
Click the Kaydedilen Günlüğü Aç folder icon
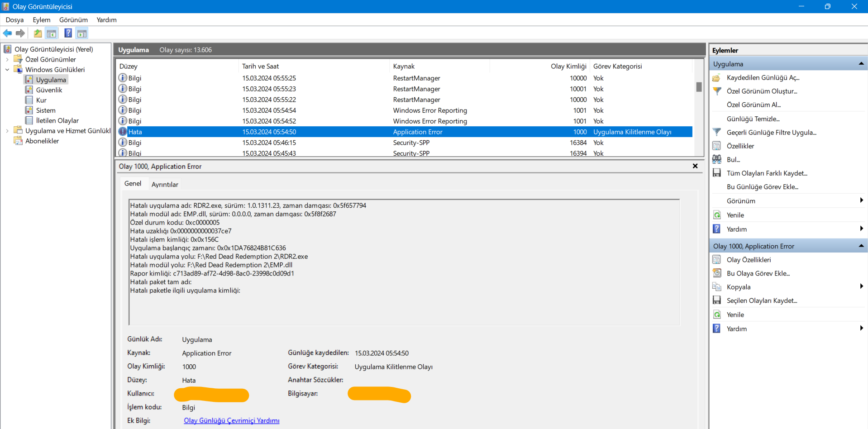click(x=717, y=78)
